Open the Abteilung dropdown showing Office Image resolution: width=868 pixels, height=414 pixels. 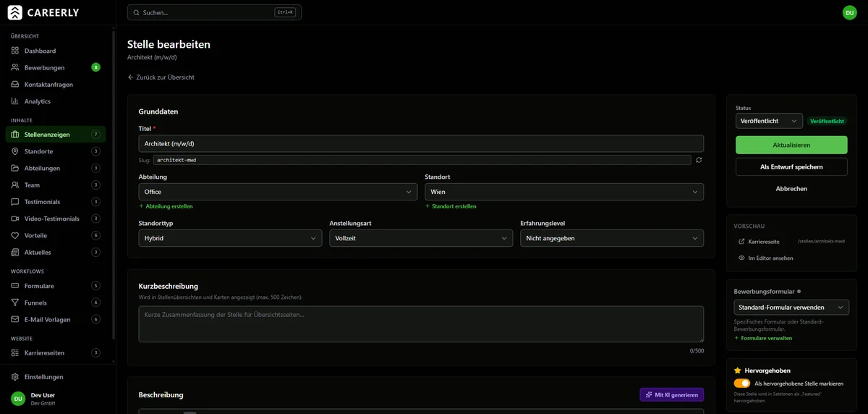[278, 192]
